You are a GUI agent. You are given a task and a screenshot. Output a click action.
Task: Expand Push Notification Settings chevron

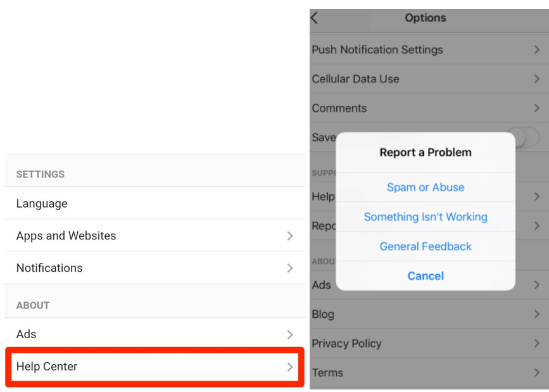537,49
